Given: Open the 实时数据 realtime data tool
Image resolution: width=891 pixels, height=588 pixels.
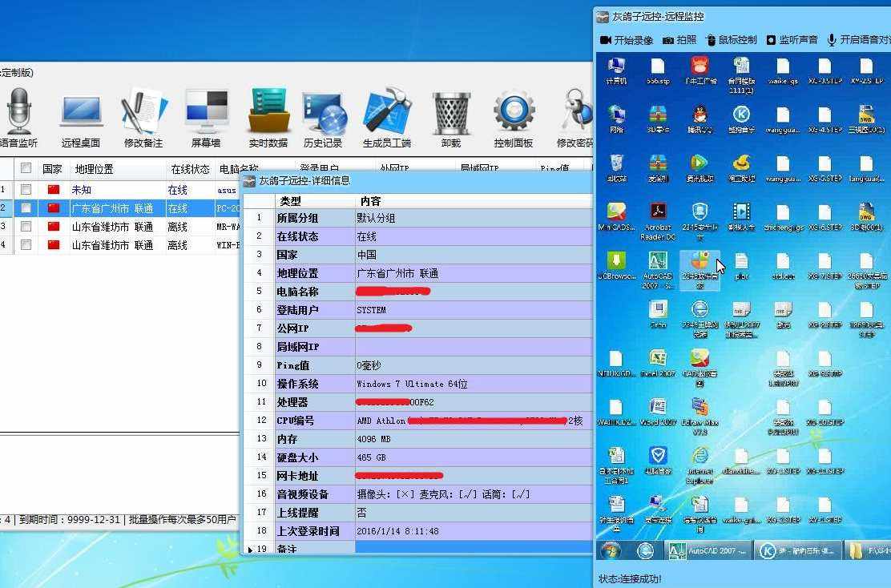Looking at the screenshot, I should (x=268, y=119).
